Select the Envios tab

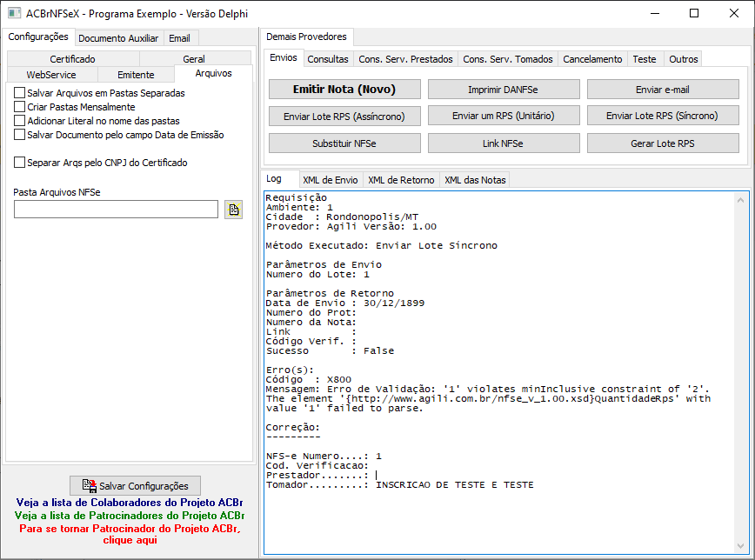[x=284, y=57]
